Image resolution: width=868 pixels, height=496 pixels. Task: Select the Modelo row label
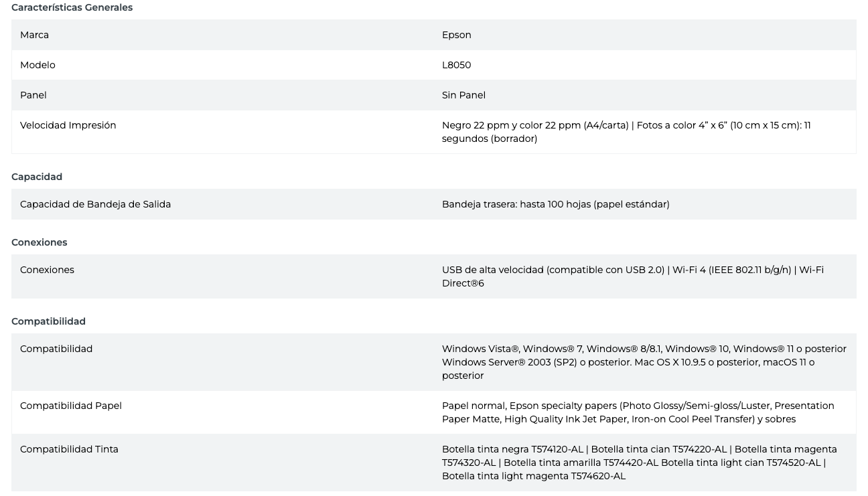[38, 65]
